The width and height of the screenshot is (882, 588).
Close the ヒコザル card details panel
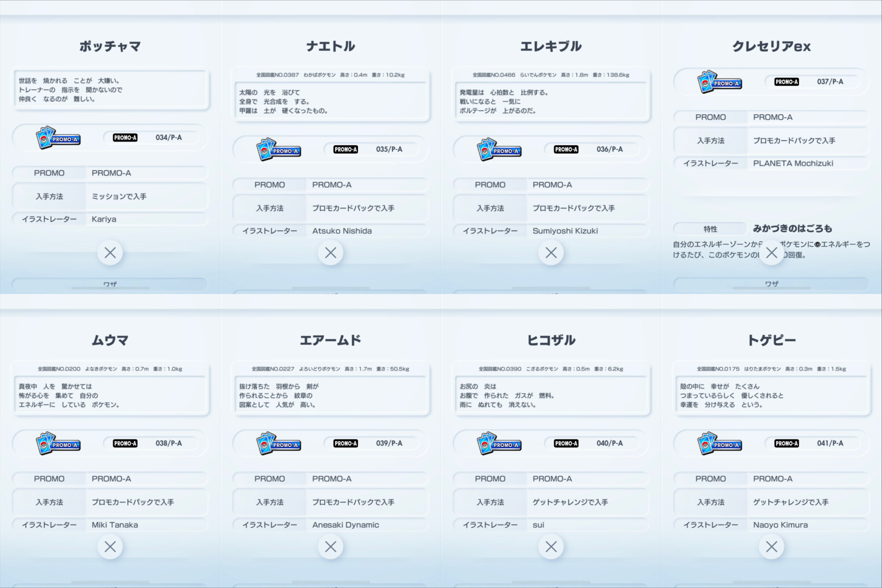(551, 547)
